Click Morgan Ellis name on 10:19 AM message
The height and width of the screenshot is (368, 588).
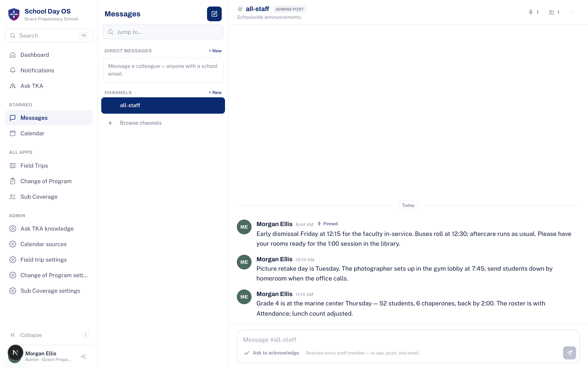click(274, 259)
